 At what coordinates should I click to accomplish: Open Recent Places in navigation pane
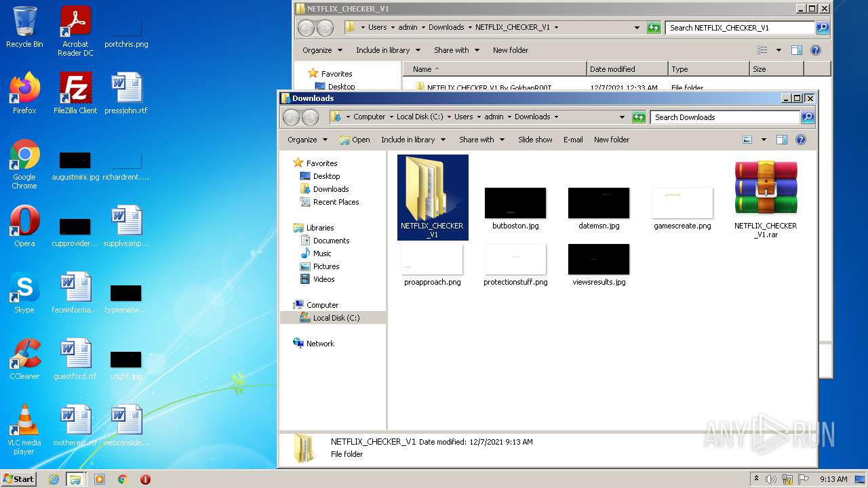tap(329, 202)
